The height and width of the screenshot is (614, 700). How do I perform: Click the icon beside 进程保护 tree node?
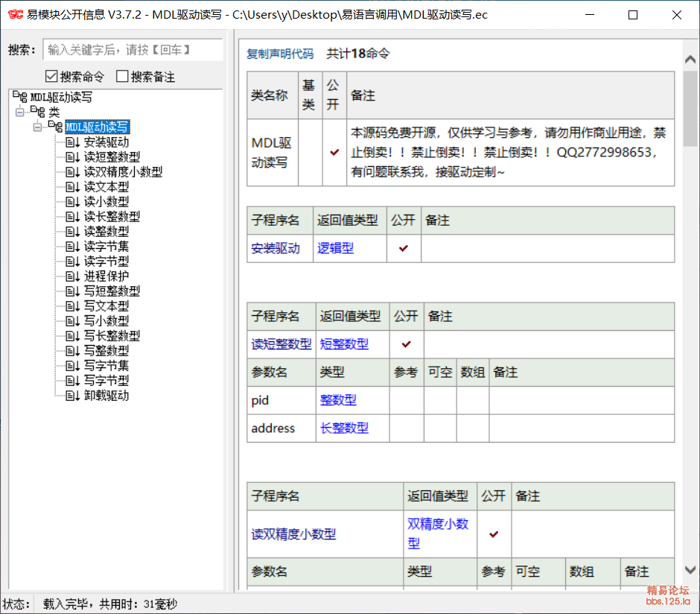[72, 276]
